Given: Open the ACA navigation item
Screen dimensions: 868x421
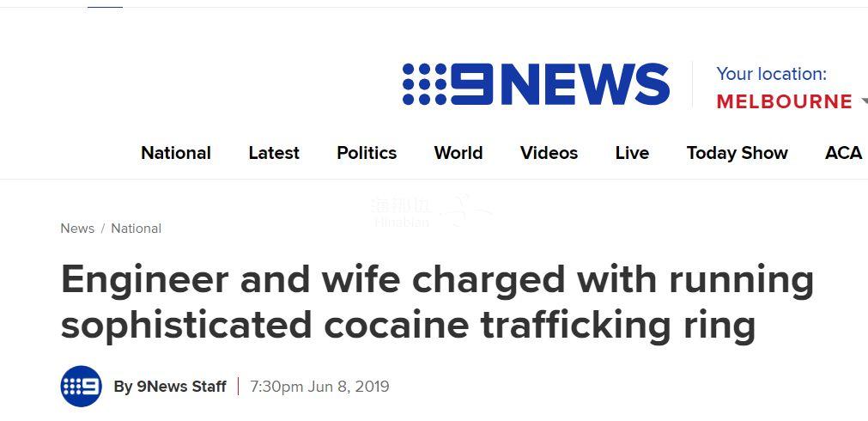Looking at the screenshot, I should point(843,153).
